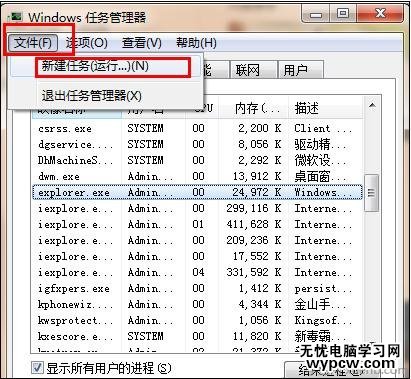Open the 选项(O) menu

87,43
